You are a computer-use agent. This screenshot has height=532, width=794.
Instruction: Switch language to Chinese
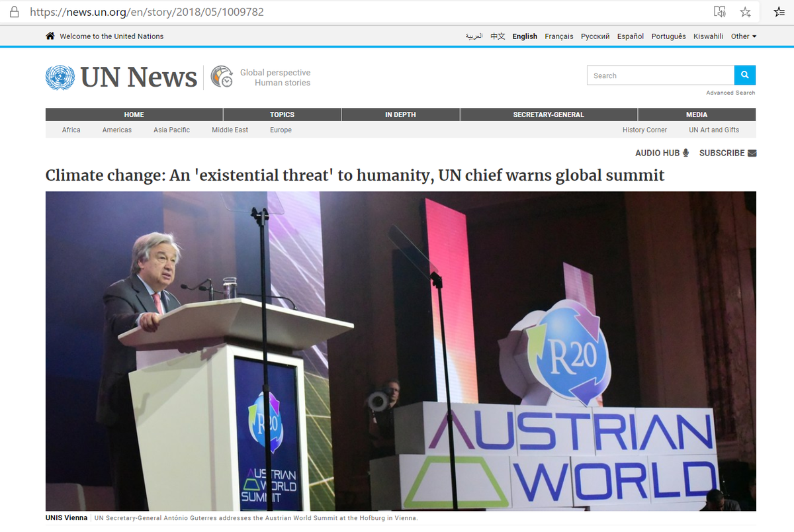(498, 36)
